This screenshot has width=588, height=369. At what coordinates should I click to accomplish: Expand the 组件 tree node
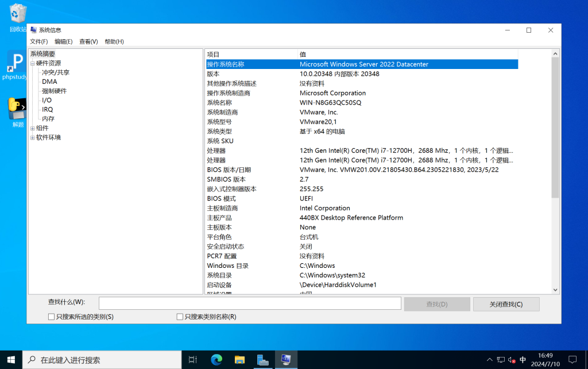[x=33, y=128]
